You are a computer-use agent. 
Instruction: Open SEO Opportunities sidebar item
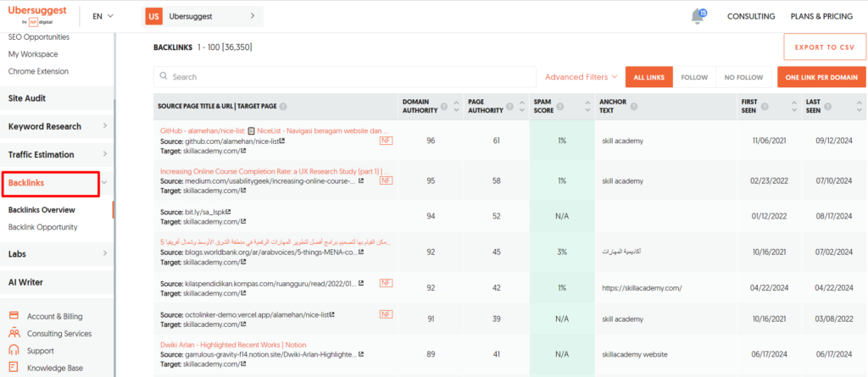[39, 37]
